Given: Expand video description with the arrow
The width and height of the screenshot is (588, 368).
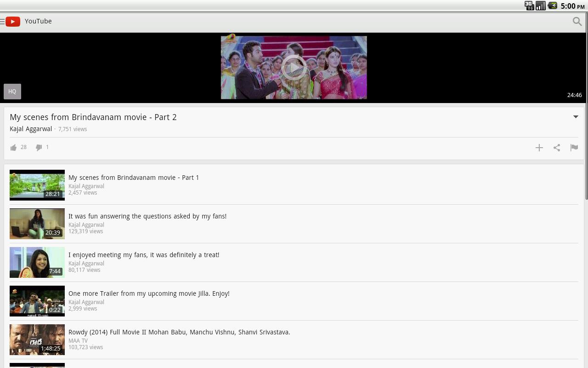Looking at the screenshot, I should pyautogui.click(x=576, y=117).
